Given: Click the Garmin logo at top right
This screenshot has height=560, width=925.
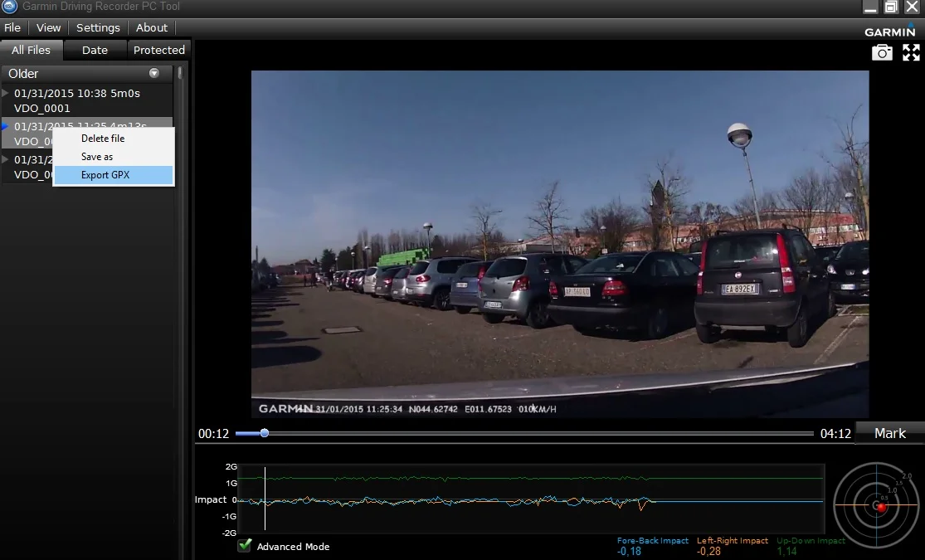Looking at the screenshot, I should coord(890,31).
